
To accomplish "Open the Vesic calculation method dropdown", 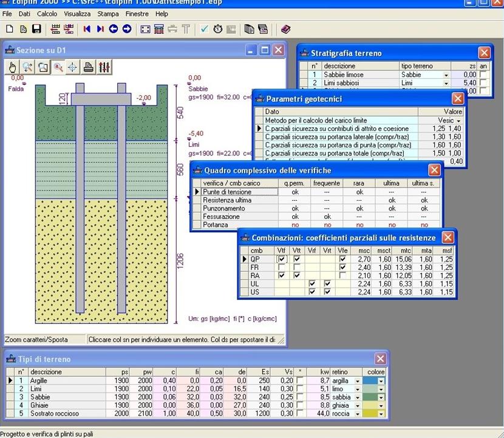I will 458,121.
